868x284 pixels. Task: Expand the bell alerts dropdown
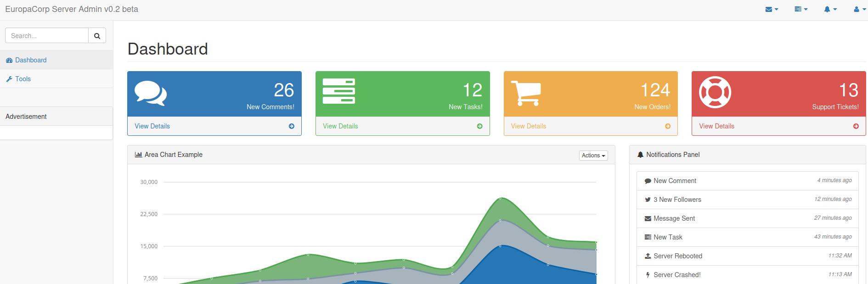[x=830, y=9]
